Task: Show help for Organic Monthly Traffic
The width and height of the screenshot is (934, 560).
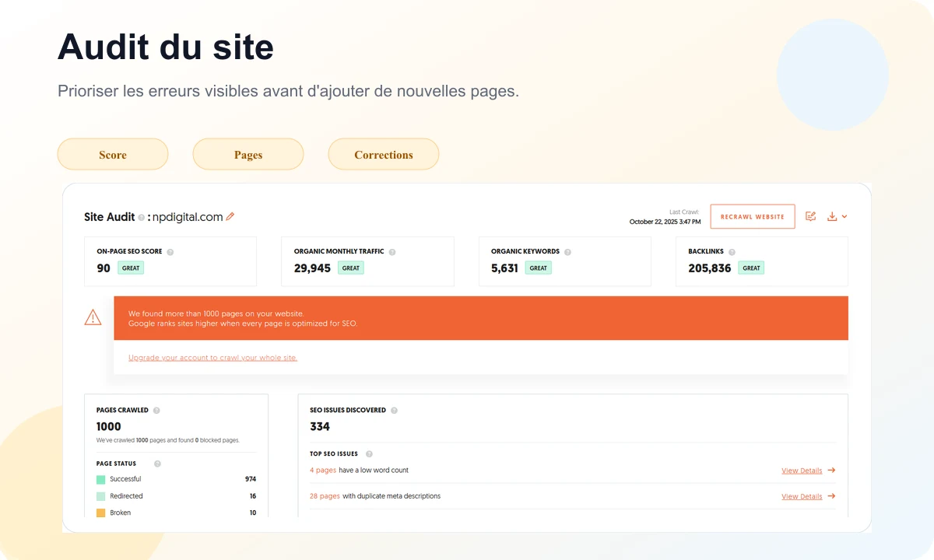Action: point(392,252)
